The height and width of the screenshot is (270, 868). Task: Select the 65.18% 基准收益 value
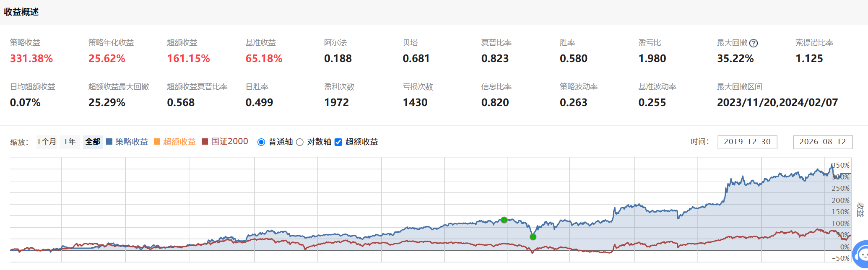pos(264,59)
